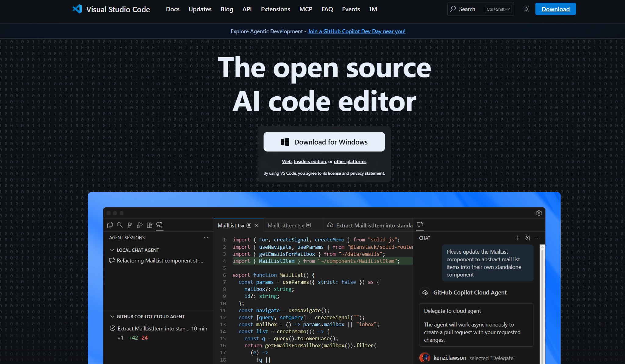Select the chat panel icon above CHAT
This screenshot has height=364, width=625.
click(x=420, y=225)
